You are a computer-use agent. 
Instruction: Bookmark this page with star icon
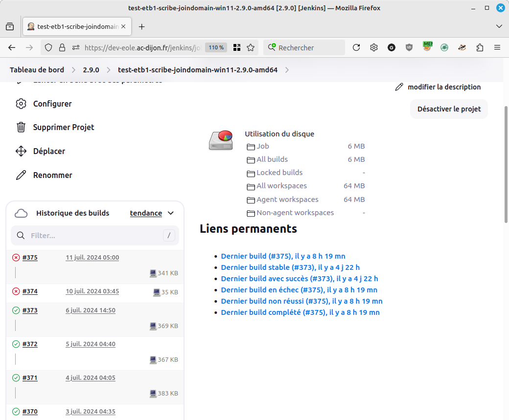point(251,47)
